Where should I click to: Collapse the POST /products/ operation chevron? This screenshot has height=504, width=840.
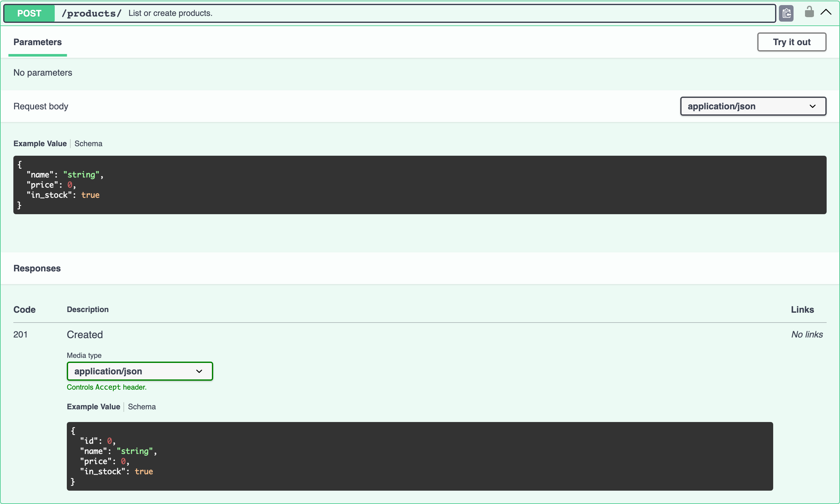pyautogui.click(x=826, y=13)
